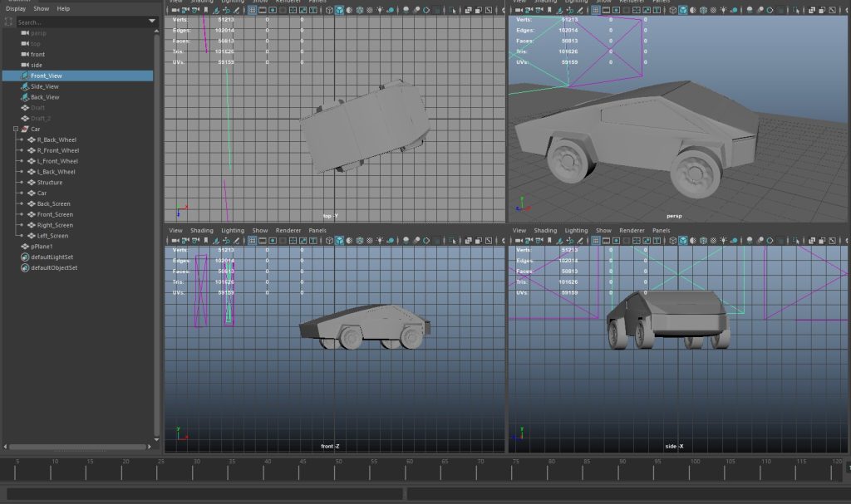Toggle Use Default Material in front panel toolbar
Viewport: 851px width, 504px height.
coord(350,240)
